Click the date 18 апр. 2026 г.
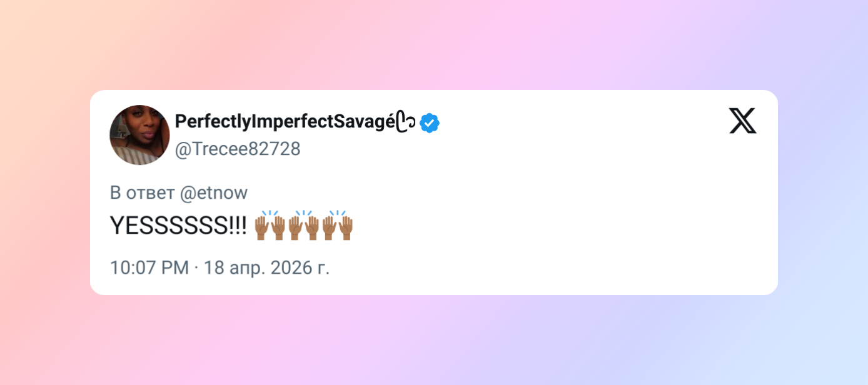 click(x=266, y=267)
